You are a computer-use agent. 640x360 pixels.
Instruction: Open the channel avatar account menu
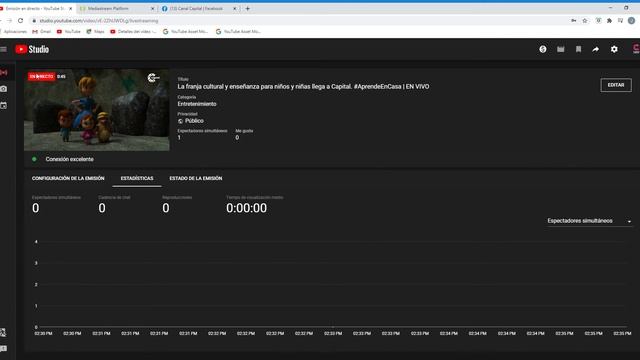pyautogui.click(x=636, y=49)
